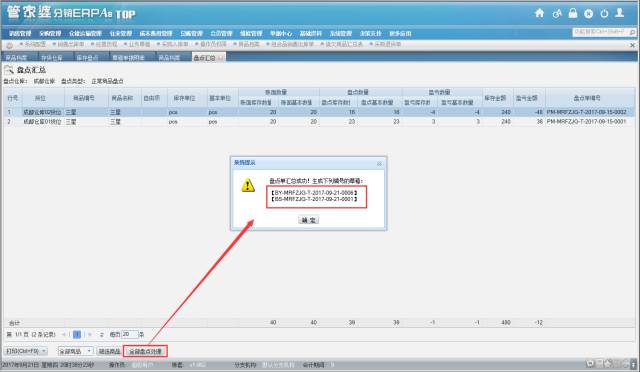Viewport: 640px width, 372px height.
Task: Open the 往来管理 menu
Action: point(120,33)
